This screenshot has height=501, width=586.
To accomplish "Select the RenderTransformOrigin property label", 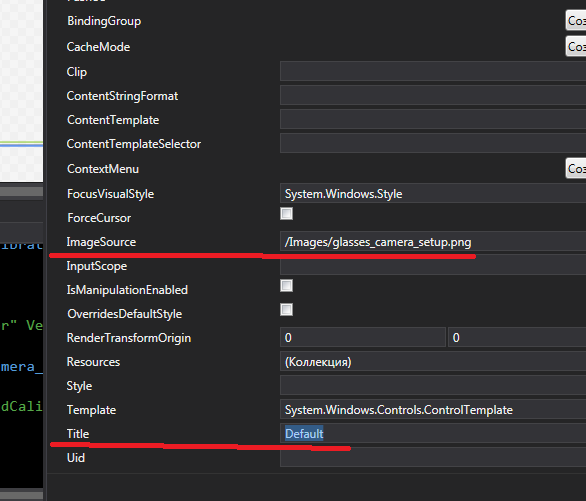I will 129,338.
